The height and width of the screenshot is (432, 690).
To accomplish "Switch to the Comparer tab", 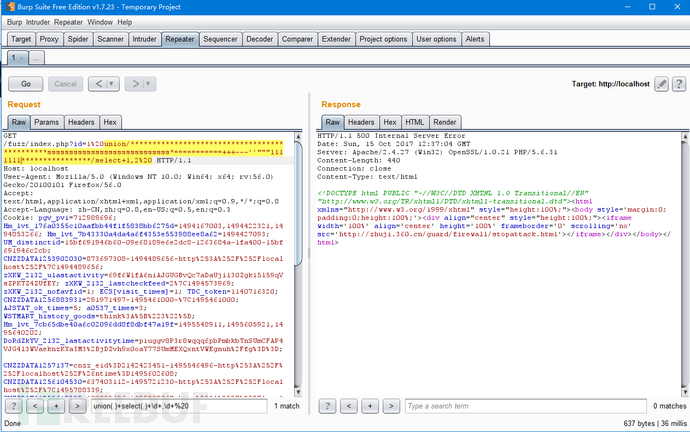I will [297, 39].
